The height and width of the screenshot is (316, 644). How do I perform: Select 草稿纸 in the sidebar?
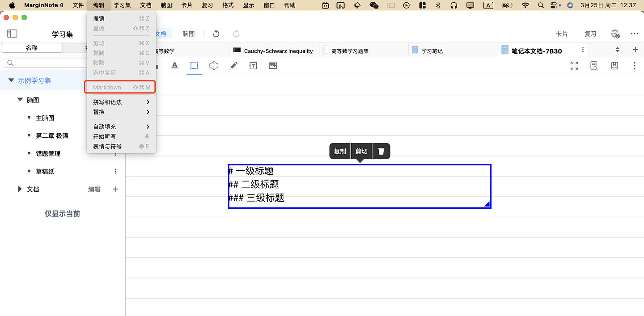coord(45,171)
